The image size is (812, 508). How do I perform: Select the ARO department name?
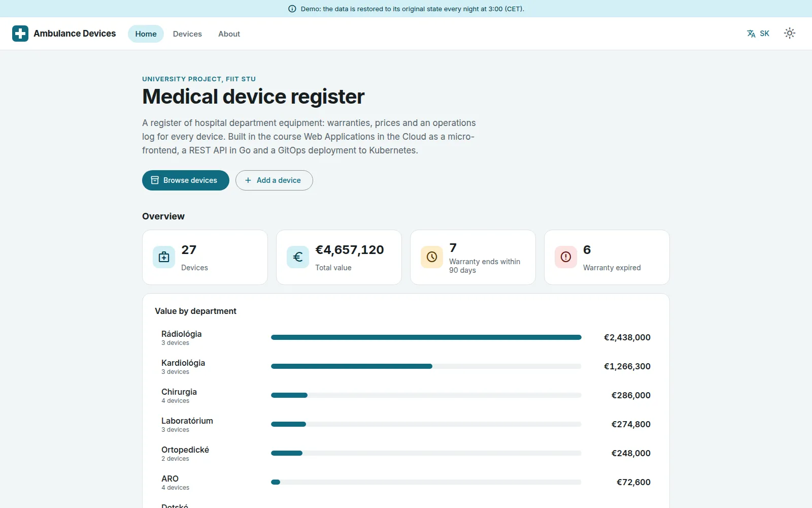(170, 479)
